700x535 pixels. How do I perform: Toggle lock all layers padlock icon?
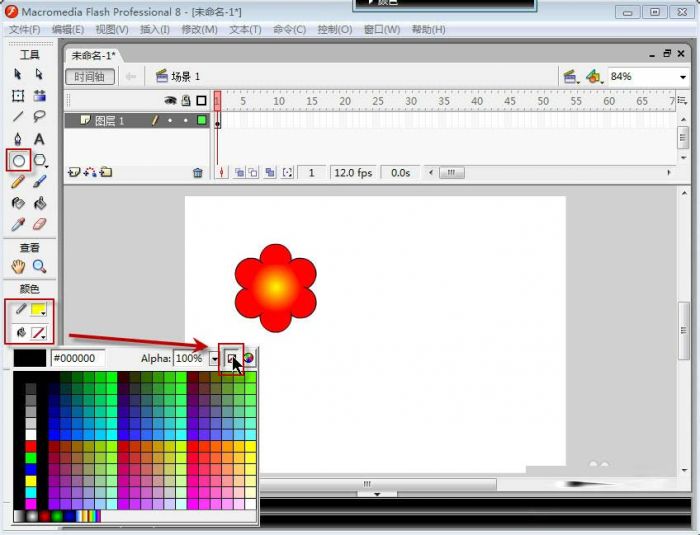(x=186, y=101)
